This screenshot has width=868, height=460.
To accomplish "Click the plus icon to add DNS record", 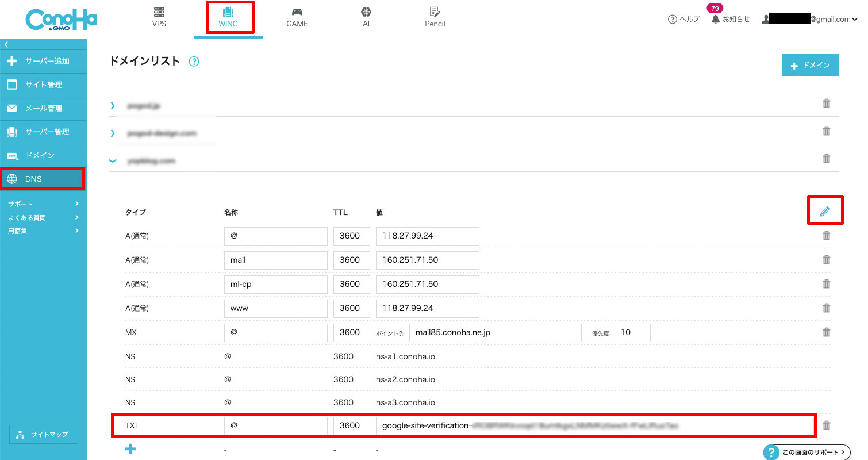I will point(130,449).
